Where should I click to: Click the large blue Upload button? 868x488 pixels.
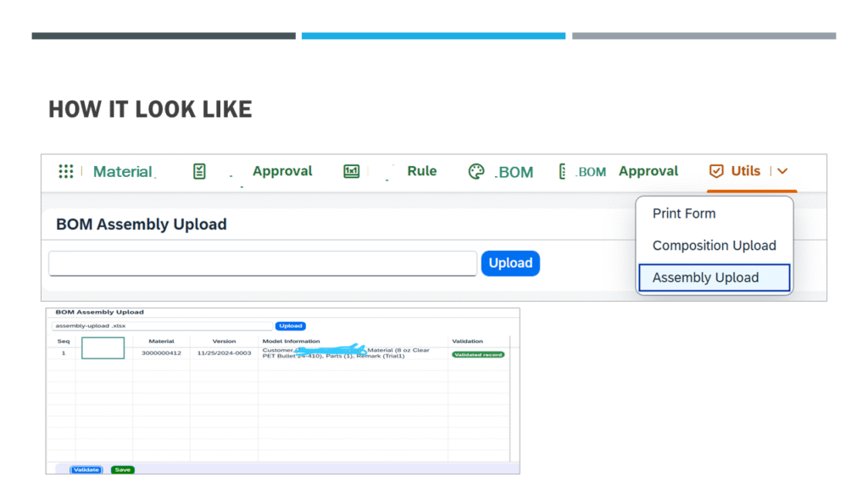[510, 263]
